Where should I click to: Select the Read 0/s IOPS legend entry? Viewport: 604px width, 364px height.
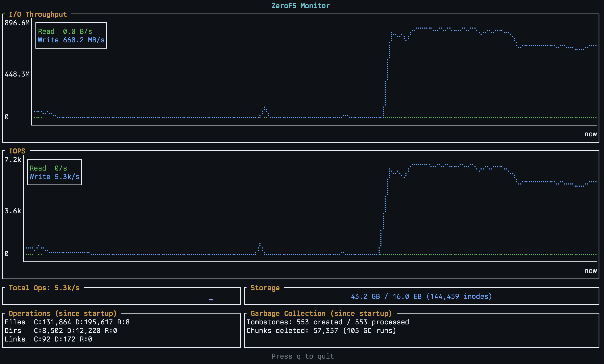48,168
